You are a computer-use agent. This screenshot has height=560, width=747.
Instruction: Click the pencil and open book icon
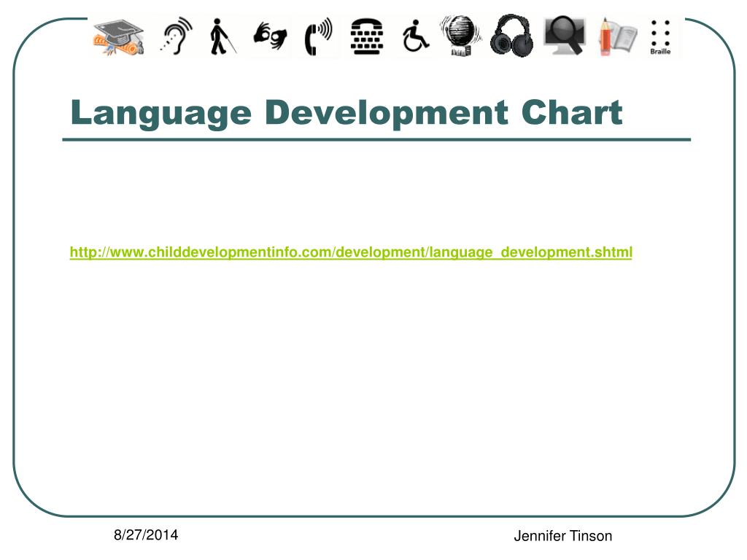[617, 37]
